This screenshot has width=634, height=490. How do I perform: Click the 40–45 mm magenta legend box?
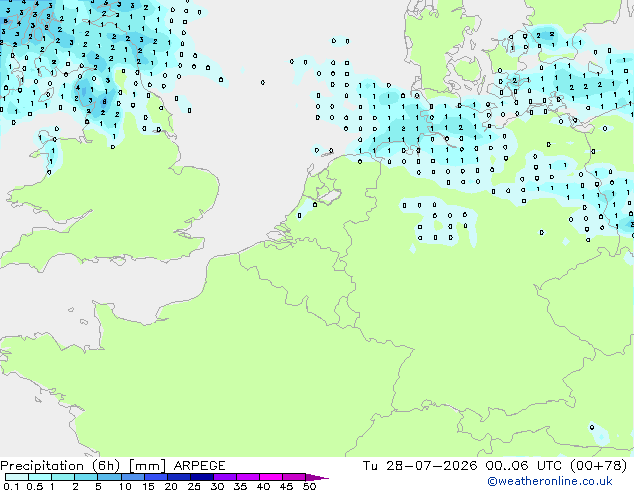click(x=271, y=477)
